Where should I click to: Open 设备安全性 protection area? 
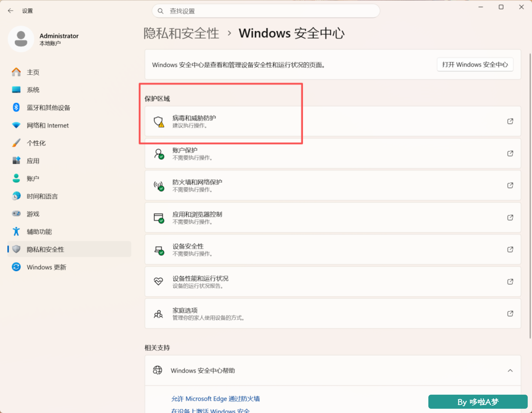333,250
